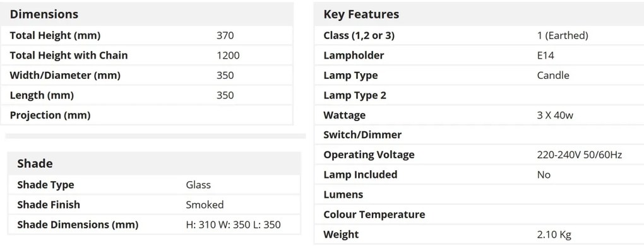This screenshot has height=246, width=644.
Task: Click the Dimensions section header
Action: [44, 15]
